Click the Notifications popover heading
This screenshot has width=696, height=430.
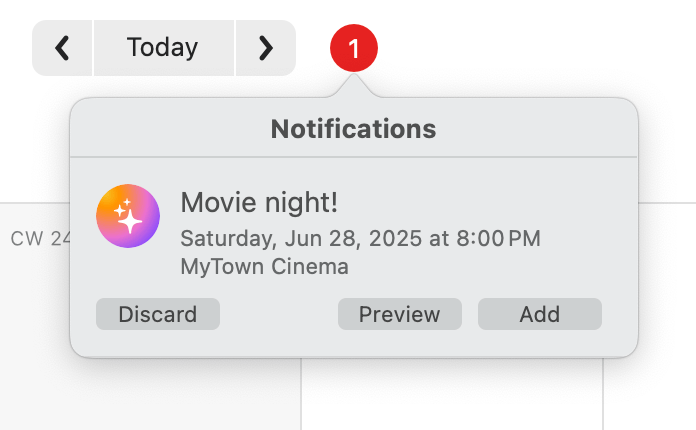(x=354, y=129)
